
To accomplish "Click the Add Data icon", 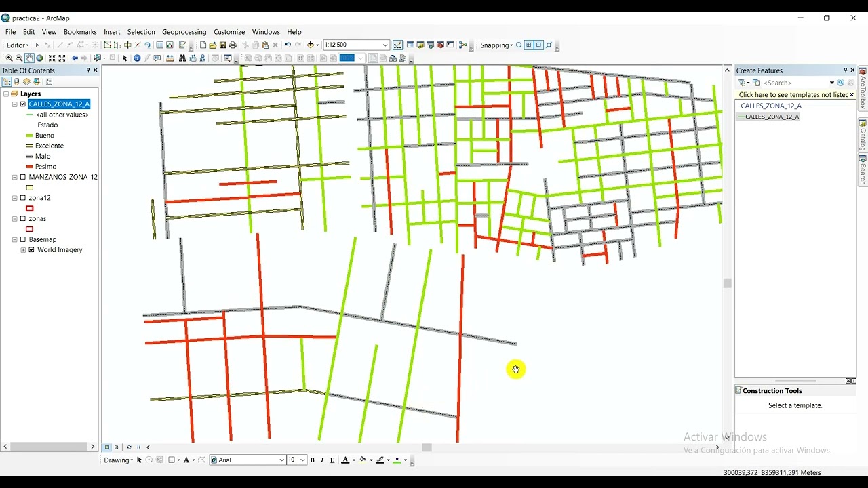I will tap(311, 45).
